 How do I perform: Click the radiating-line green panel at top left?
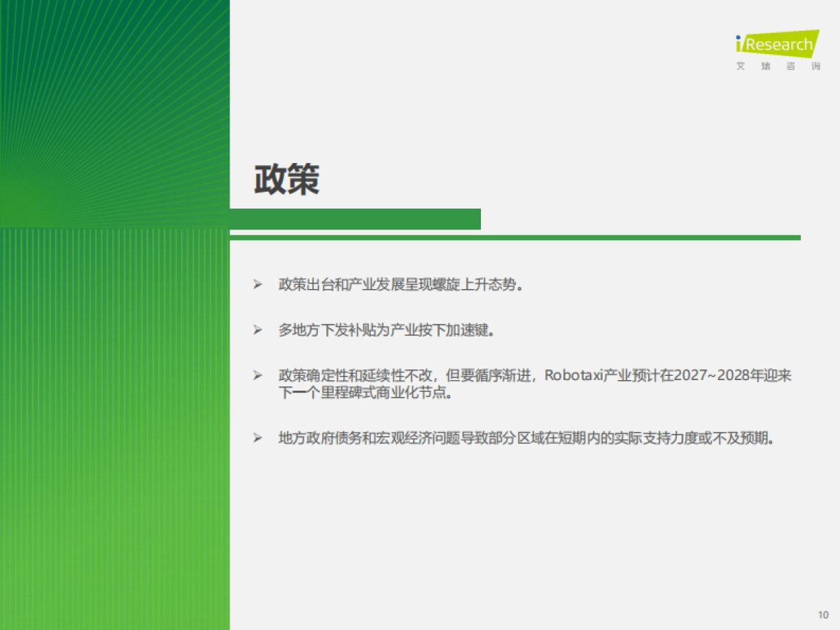115,113
